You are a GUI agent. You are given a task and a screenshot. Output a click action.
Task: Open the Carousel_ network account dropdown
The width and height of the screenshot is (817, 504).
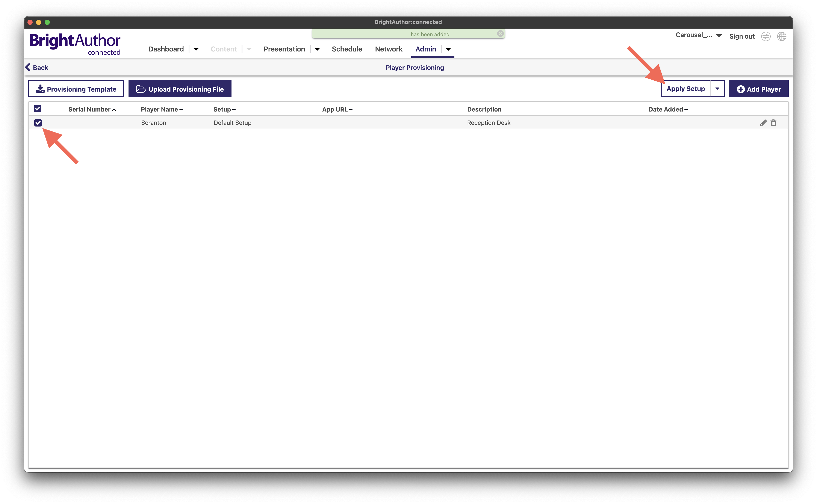(x=699, y=35)
